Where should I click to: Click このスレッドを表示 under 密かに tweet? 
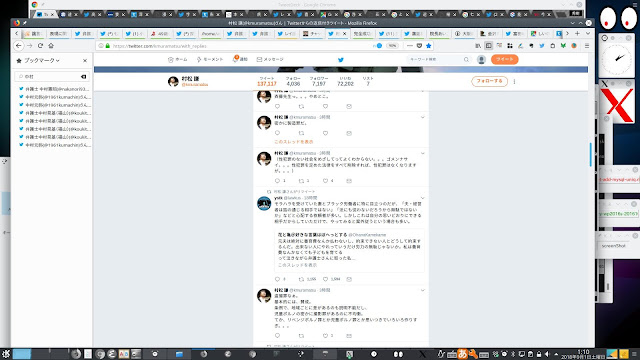click(x=293, y=142)
